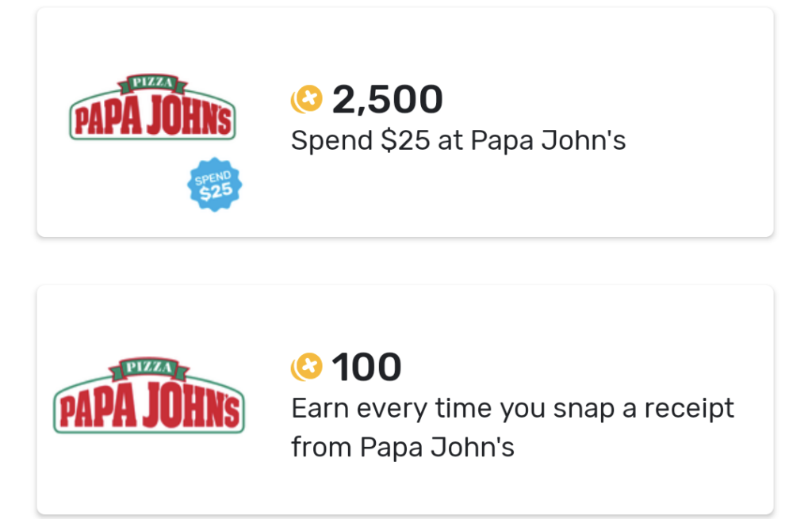The height and width of the screenshot is (519, 812).
Task: Click the text Earn every time you snap a receipt
Action: tap(513, 407)
